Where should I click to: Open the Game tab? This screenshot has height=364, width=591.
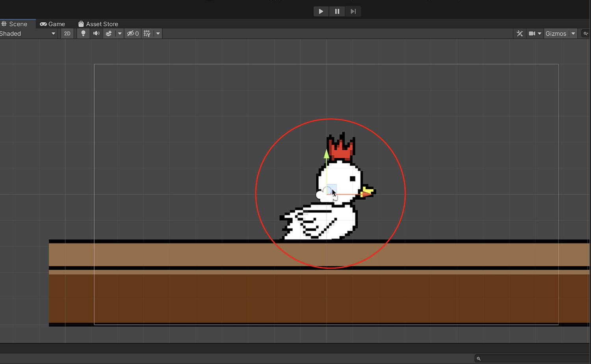[52, 24]
